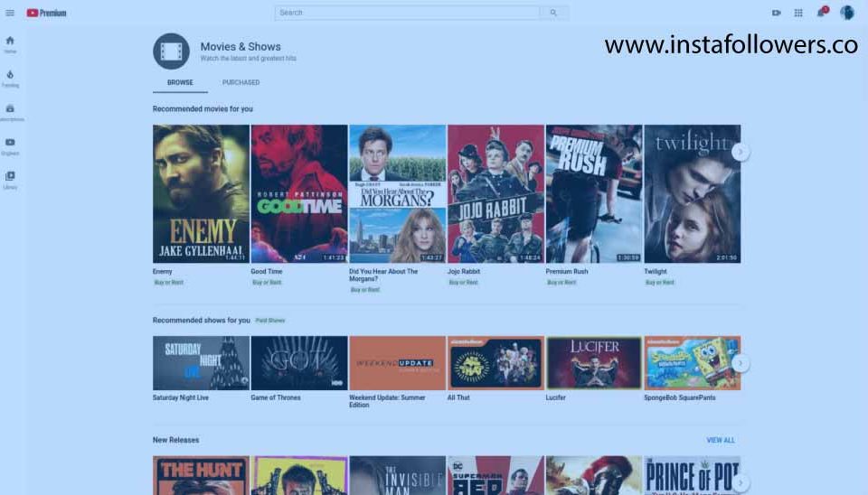Click into the Search field
This screenshot has height=495, width=868.
click(407, 13)
